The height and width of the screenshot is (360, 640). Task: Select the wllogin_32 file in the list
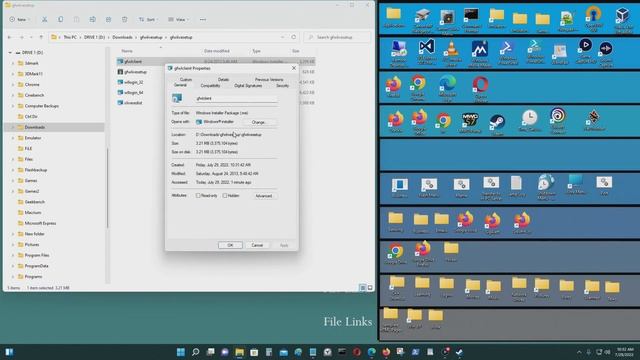click(x=133, y=82)
